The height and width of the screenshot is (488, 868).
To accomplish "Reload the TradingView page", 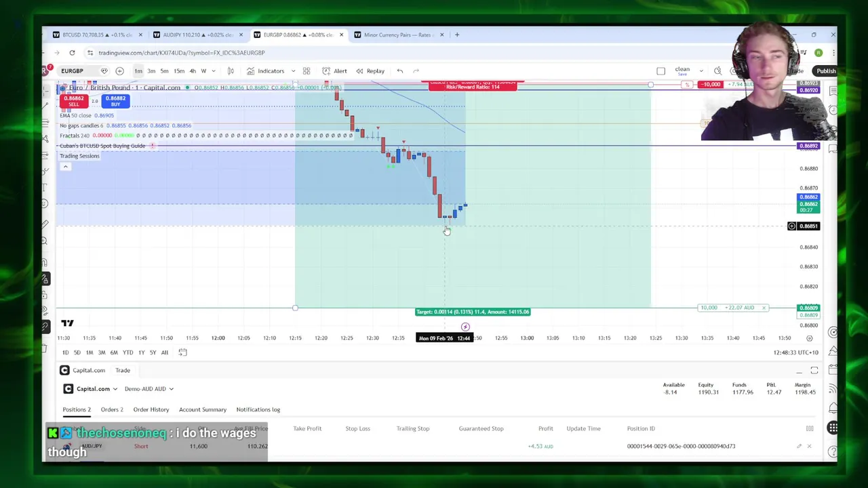I will click(72, 53).
